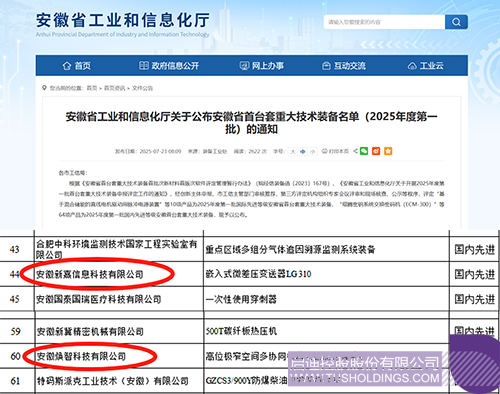The image size is (500, 394).
Task: Share the article via green WeChat icon
Action: point(364,151)
